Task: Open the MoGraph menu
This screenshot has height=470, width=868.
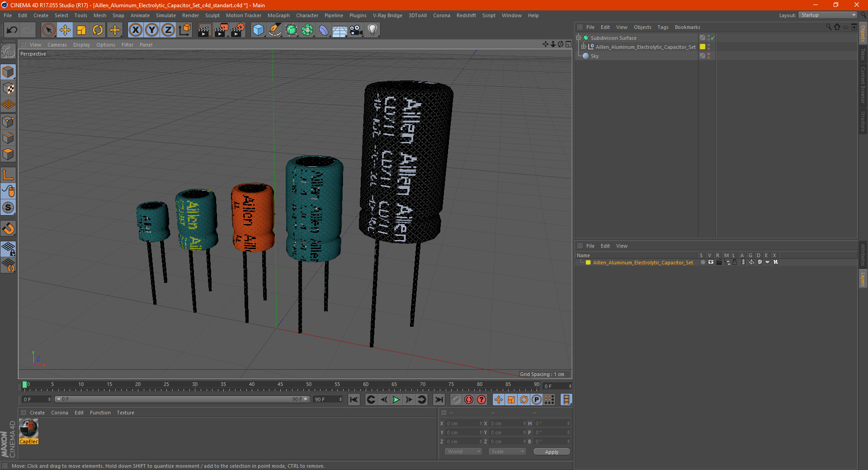Action: point(278,15)
